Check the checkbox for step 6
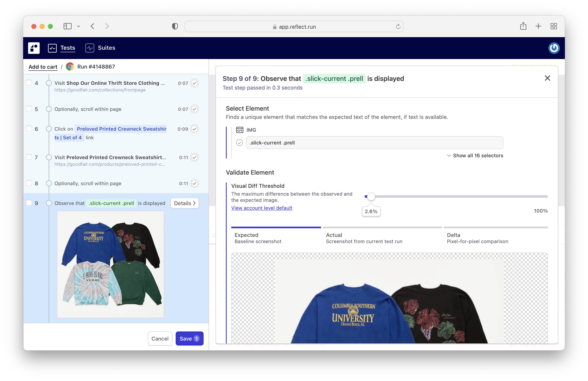 click(29, 129)
